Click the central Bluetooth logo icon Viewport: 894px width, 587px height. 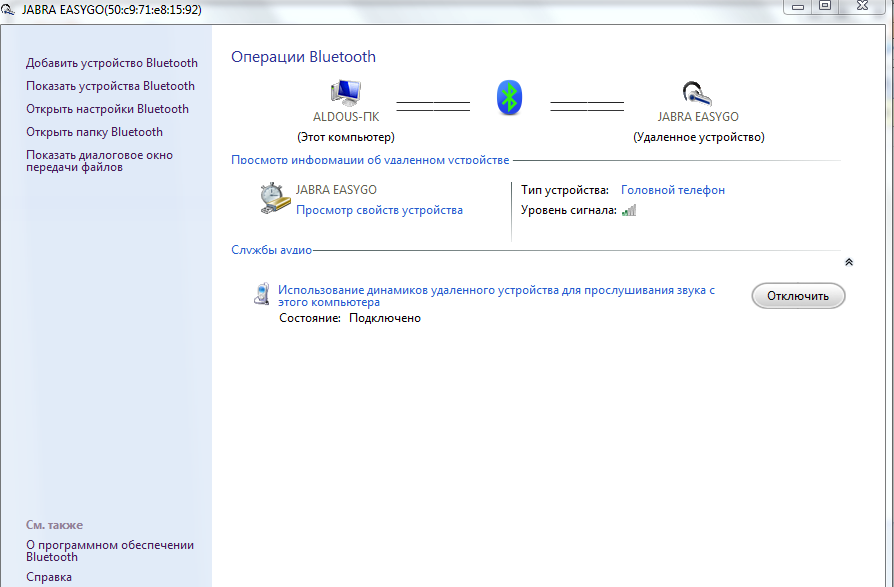509,97
